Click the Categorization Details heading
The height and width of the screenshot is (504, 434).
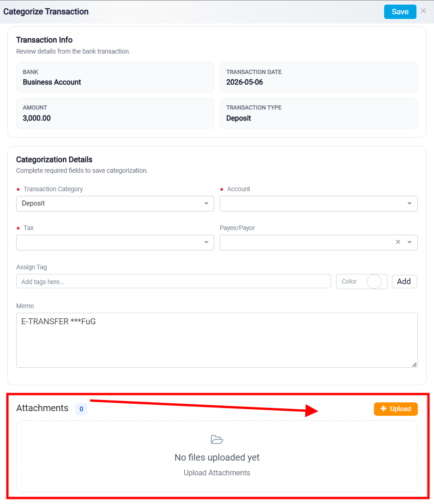pos(54,160)
